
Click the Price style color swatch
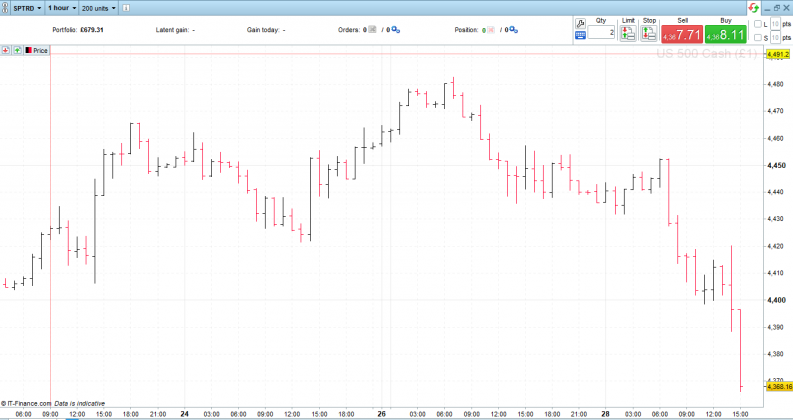28,50
